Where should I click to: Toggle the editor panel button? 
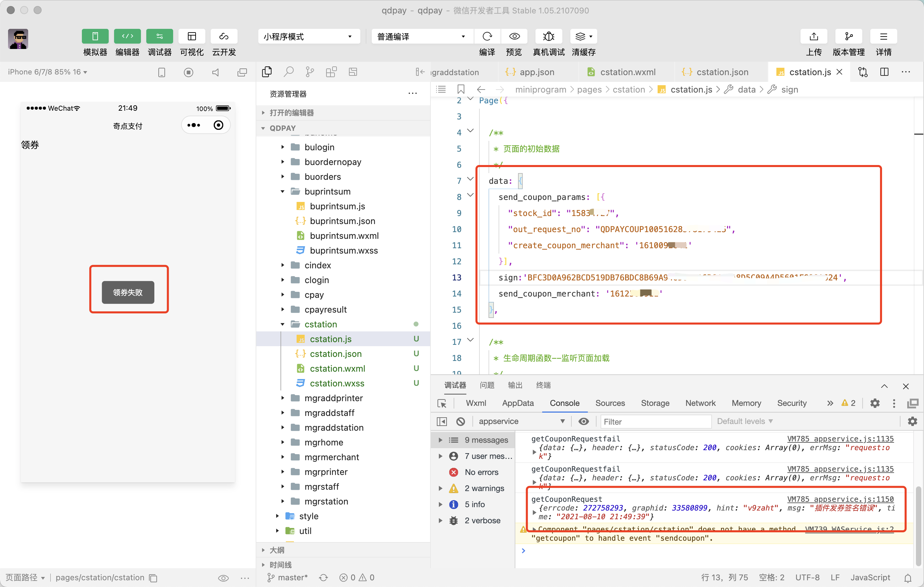[x=127, y=37]
